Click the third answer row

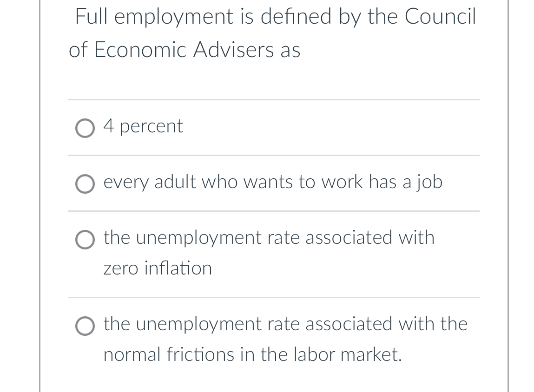tap(273, 253)
